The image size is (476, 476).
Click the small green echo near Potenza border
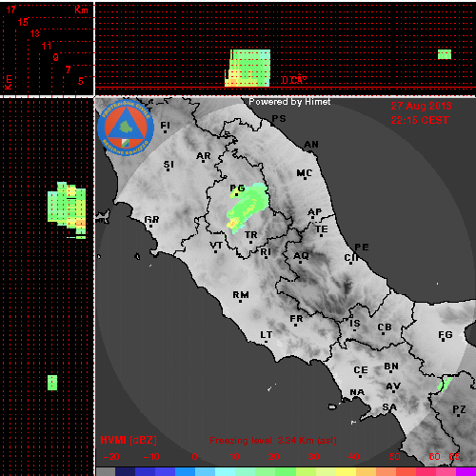point(445,384)
